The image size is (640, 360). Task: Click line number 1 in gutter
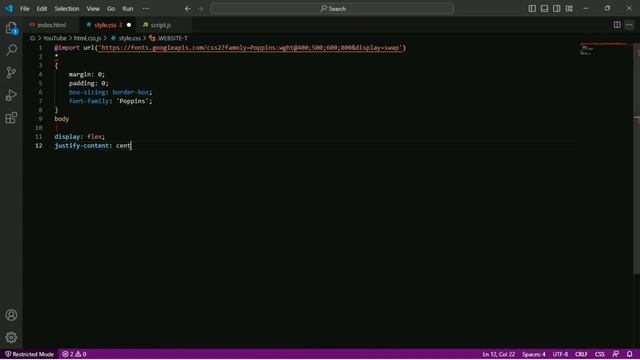click(x=40, y=48)
